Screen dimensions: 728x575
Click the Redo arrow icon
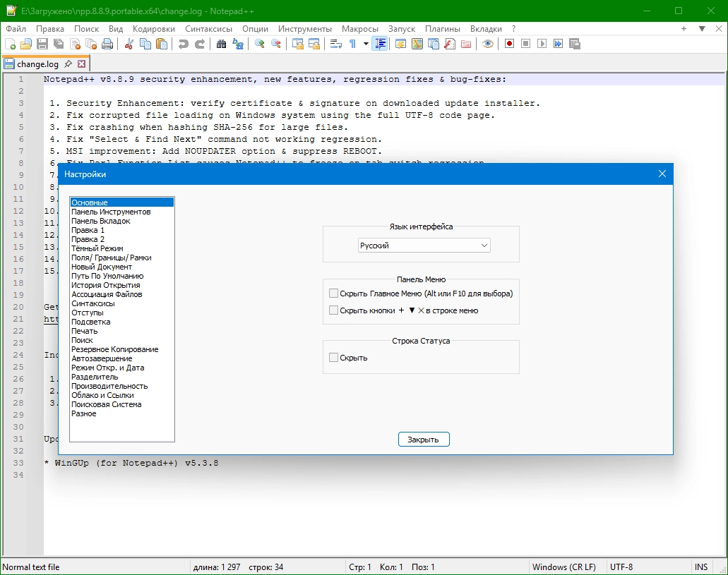point(200,44)
